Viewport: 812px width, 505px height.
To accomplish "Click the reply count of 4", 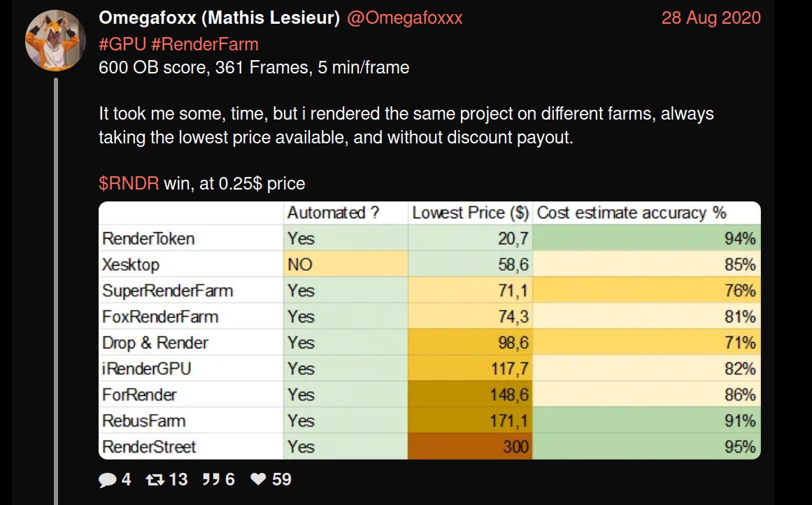I will click(x=126, y=480).
